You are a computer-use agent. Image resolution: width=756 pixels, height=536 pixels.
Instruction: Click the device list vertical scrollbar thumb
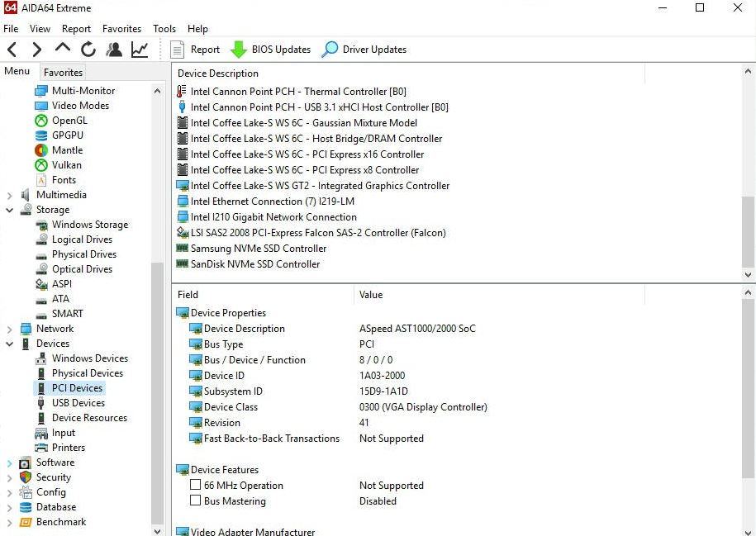(748, 231)
